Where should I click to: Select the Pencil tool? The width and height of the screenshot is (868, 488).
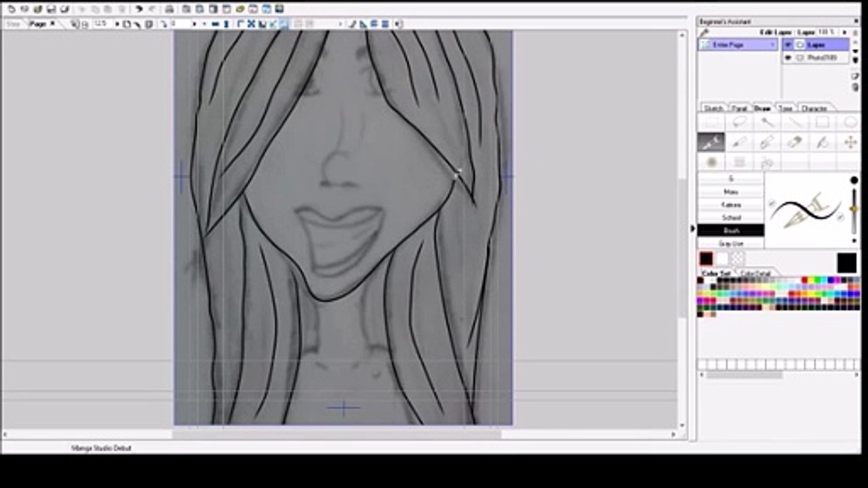tap(739, 142)
